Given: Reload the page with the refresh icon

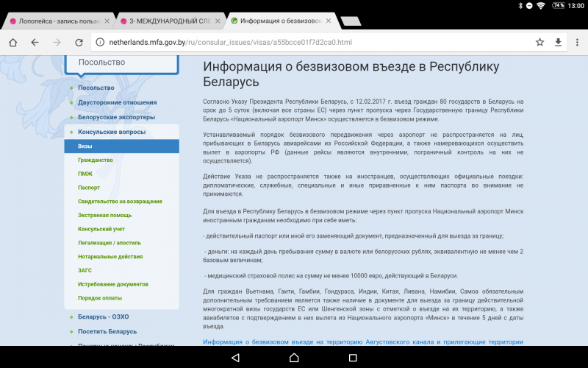Looking at the screenshot, I should (x=79, y=42).
